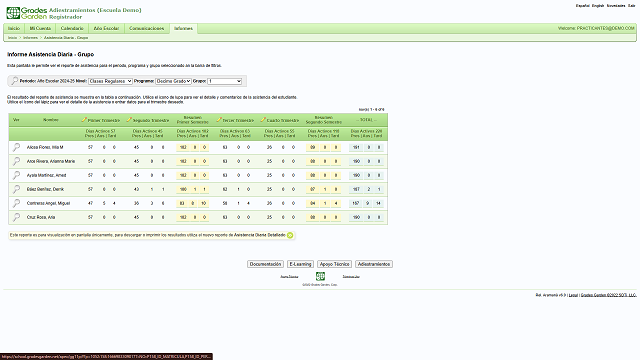
Task: Open the Grupo dropdown
Action: (x=224, y=81)
